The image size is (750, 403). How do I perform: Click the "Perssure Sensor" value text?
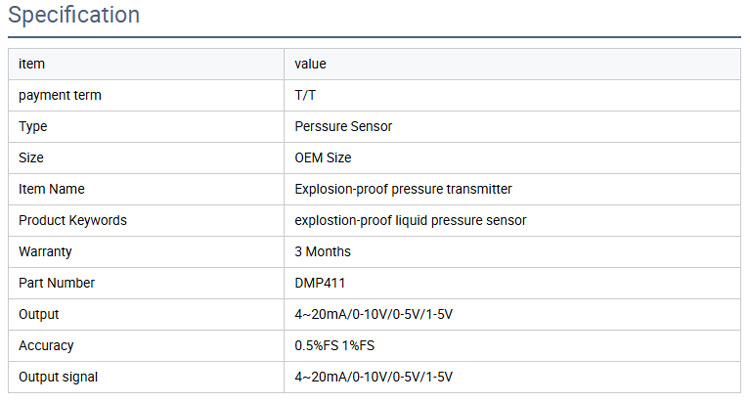click(343, 127)
